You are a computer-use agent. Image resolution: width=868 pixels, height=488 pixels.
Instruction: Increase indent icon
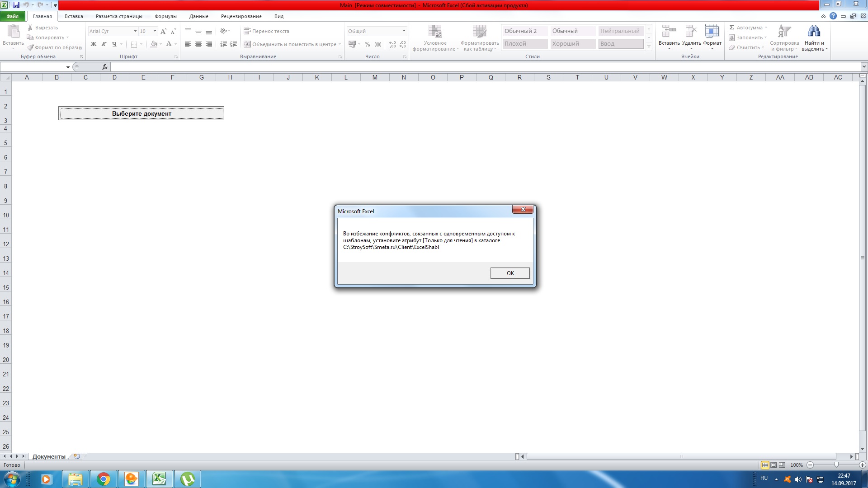point(234,44)
